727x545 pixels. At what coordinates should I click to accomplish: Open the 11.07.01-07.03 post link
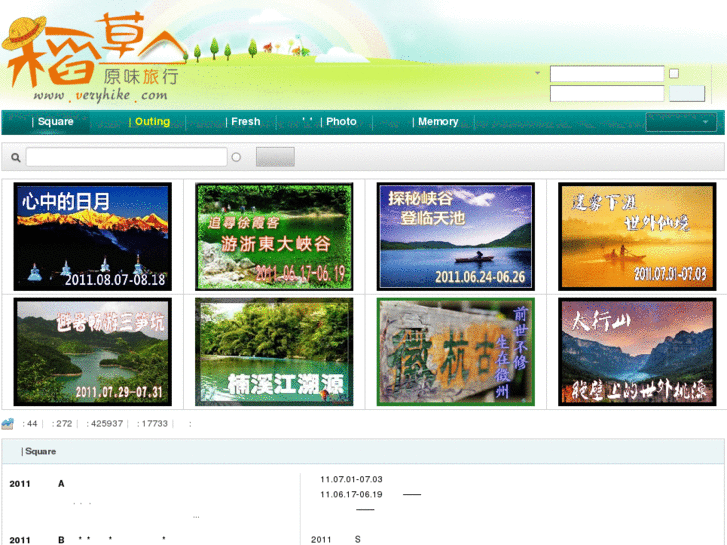click(351, 479)
